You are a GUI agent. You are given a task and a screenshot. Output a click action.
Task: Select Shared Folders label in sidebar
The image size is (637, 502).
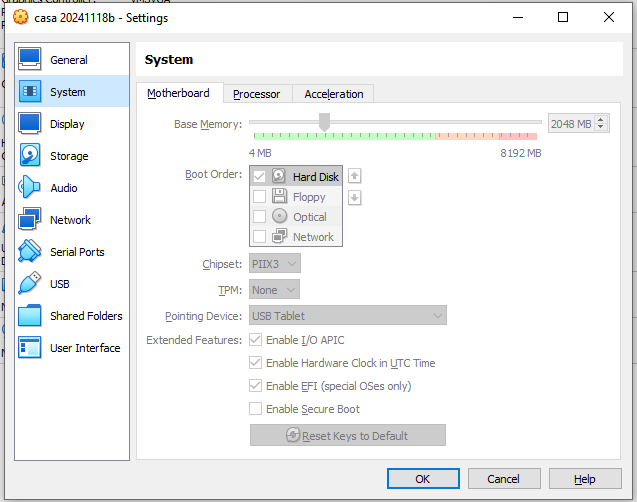pyautogui.click(x=86, y=316)
